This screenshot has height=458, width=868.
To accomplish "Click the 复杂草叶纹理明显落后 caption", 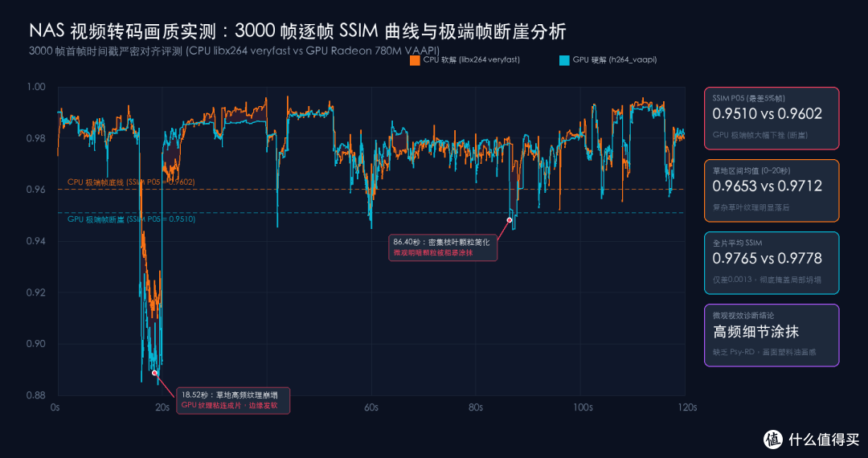I will point(750,208).
